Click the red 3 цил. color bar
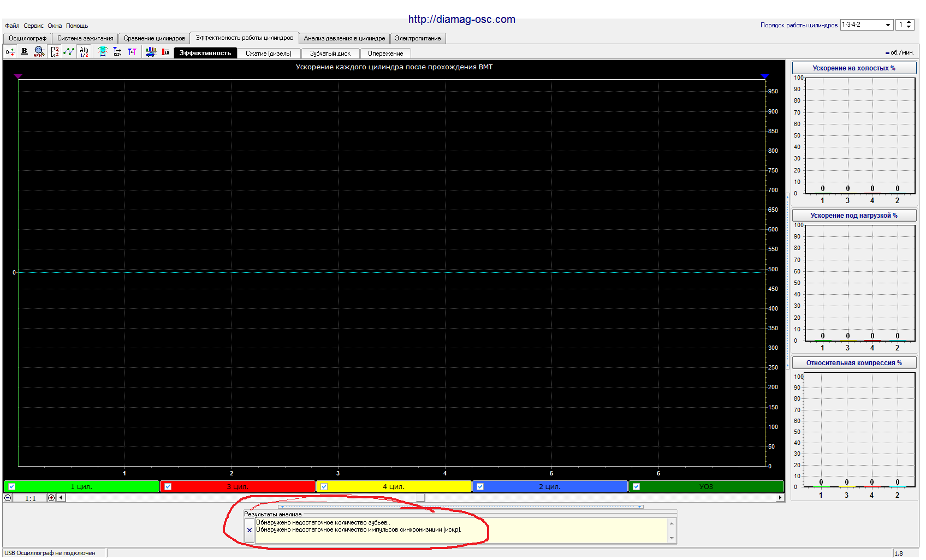 [238, 486]
